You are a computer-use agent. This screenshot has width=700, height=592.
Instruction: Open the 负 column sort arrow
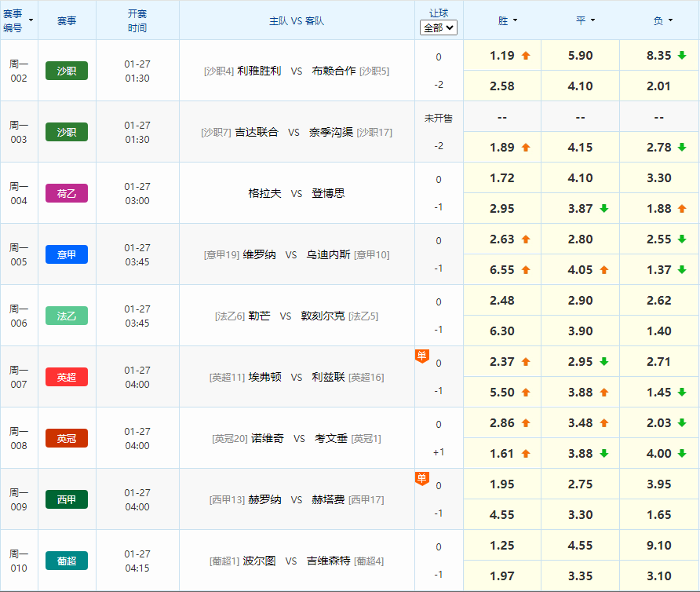click(670, 20)
